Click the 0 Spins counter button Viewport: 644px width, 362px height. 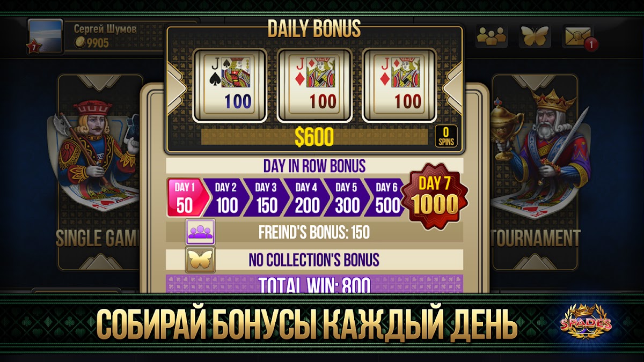pos(446,136)
